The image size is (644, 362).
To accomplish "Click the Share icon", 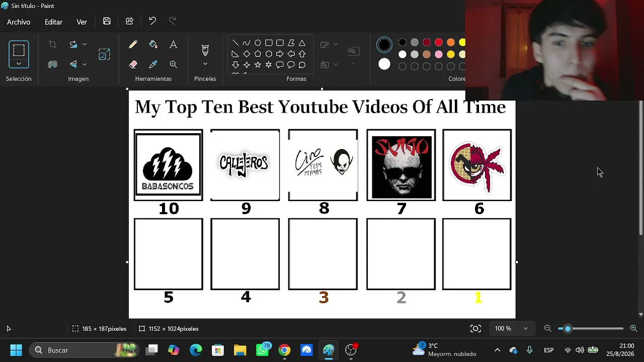I will pyautogui.click(x=129, y=21).
